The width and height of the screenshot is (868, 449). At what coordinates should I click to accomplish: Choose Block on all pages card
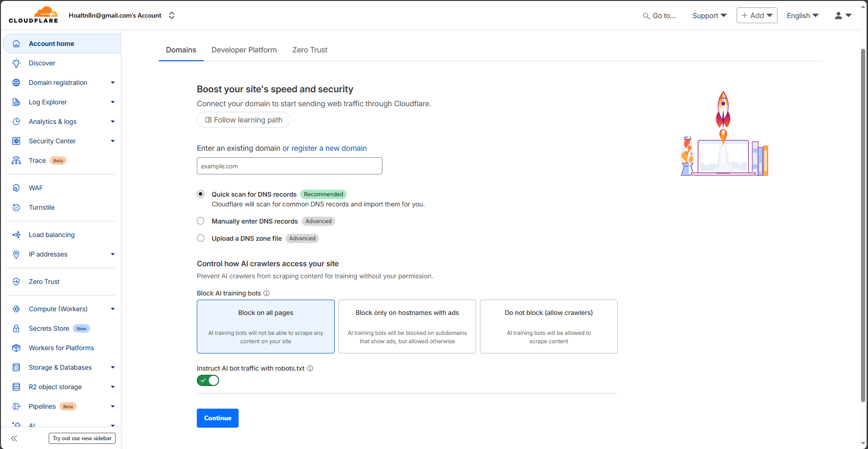click(266, 327)
